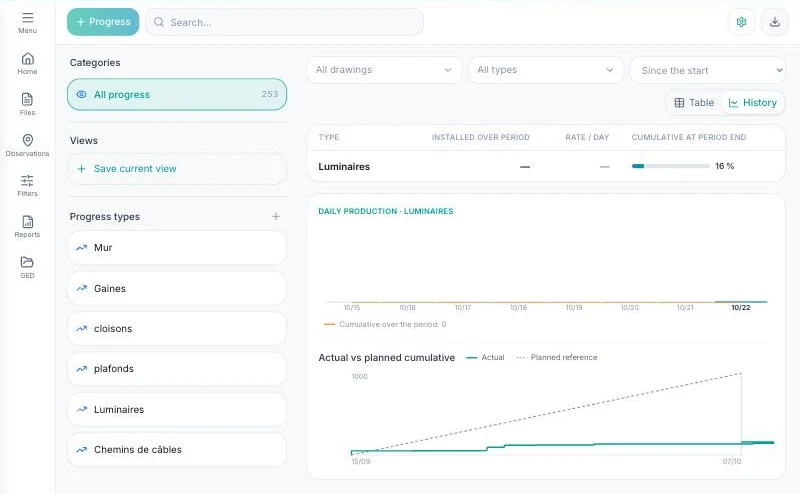Click Cumulative over the period legend
Viewport: 800px width, 494px height.
coord(385,324)
